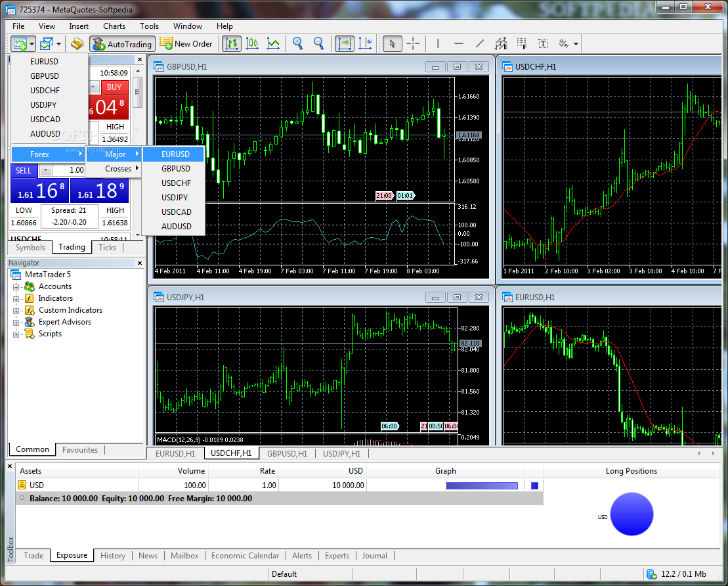The height and width of the screenshot is (586, 728).
Task: Switch to the USDJPY,H1 chart tab
Action: click(x=342, y=453)
